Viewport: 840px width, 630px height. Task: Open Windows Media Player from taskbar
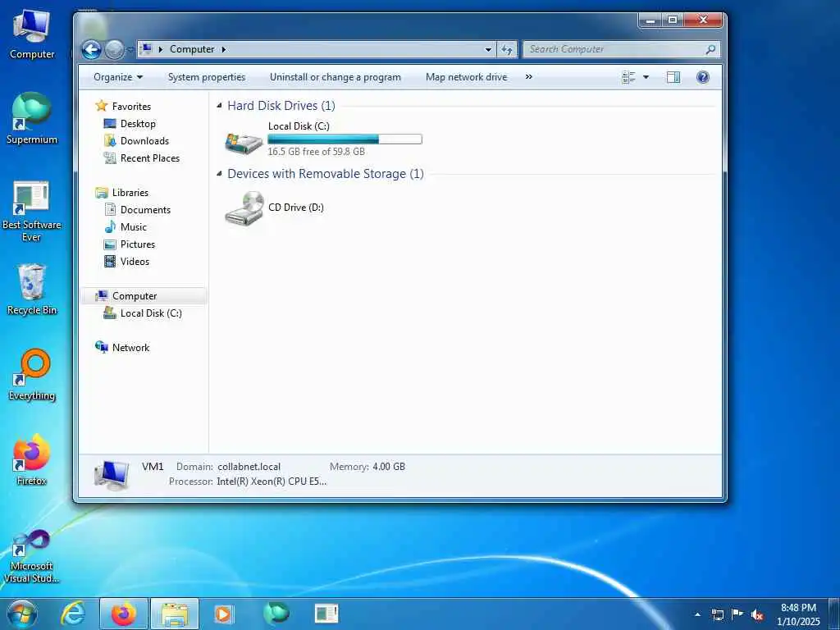point(224,614)
